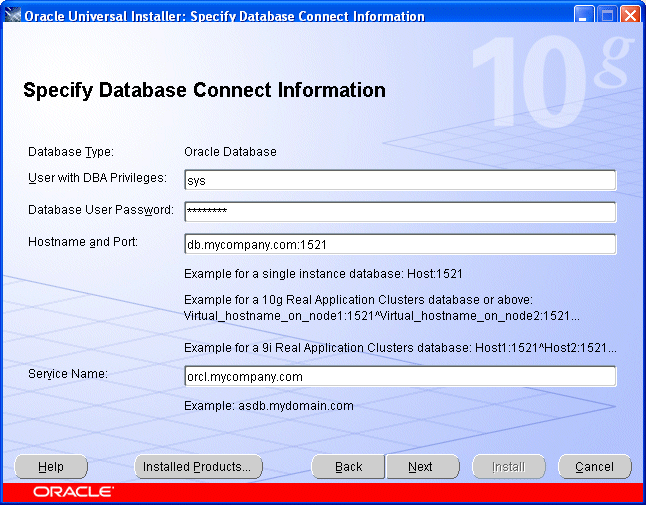Viewport: 646px width, 505px height.
Task: Click into the Hostname and Port field
Action: [400, 244]
